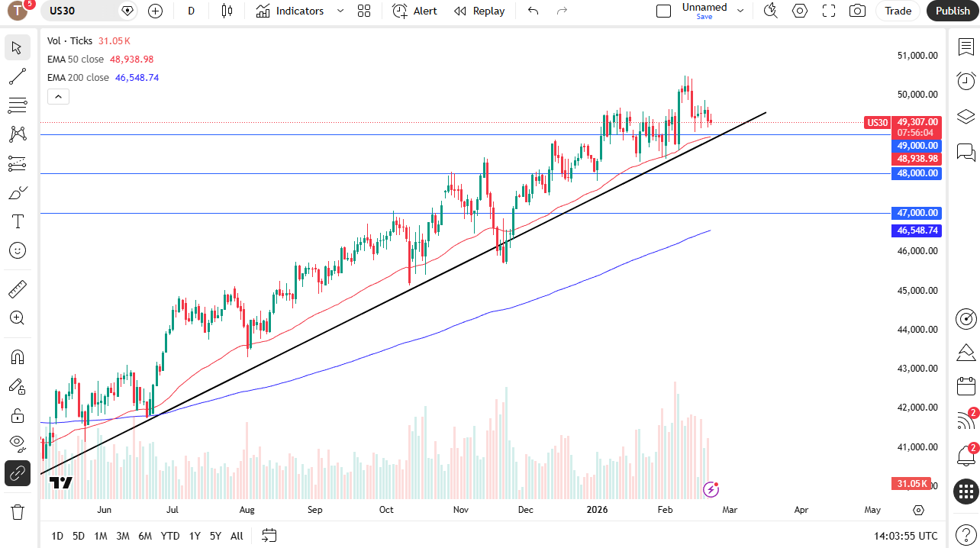Open the notifications bell

coord(966,456)
